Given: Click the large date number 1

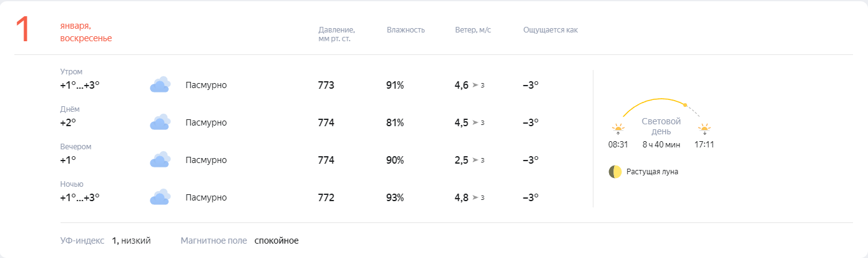Looking at the screenshot, I should (x=23, y=30).
